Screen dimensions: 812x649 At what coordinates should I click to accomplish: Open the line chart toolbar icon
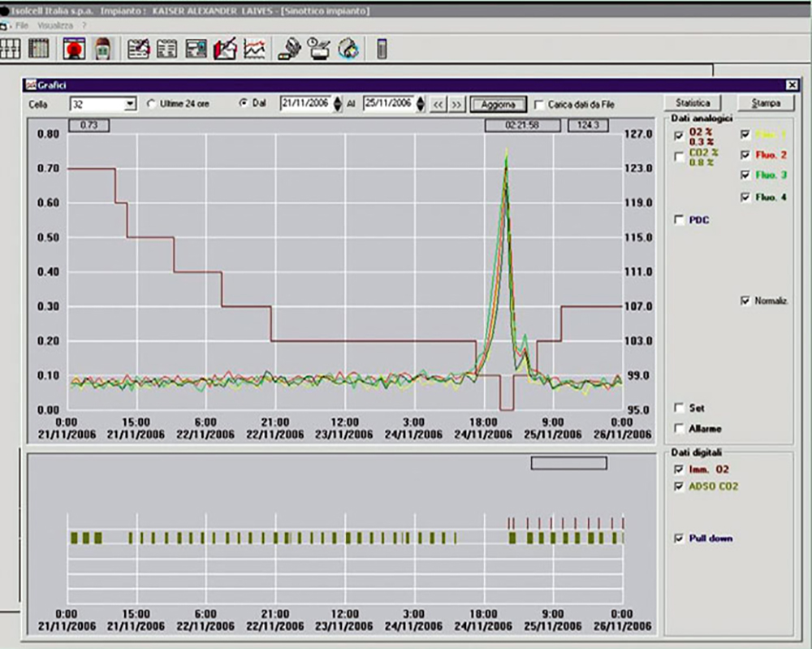pyautogui.click(x=255, y=50)
